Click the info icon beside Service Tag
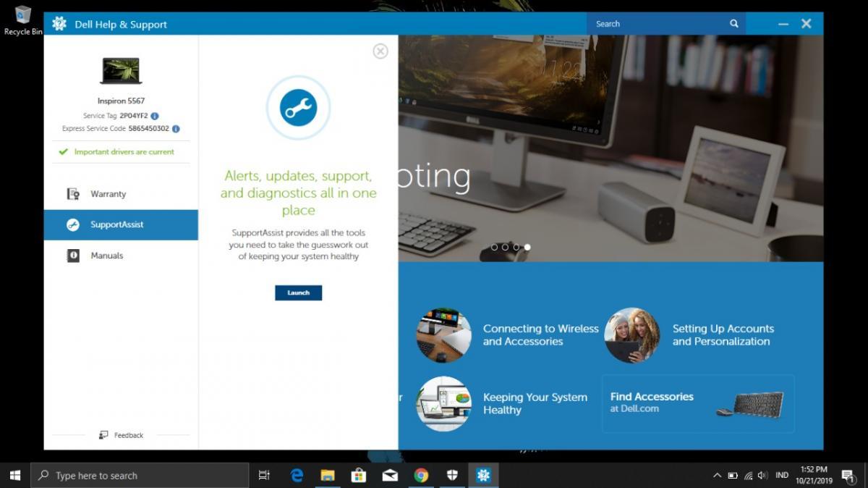The image size is (868, 488). [x=155, y=116]
